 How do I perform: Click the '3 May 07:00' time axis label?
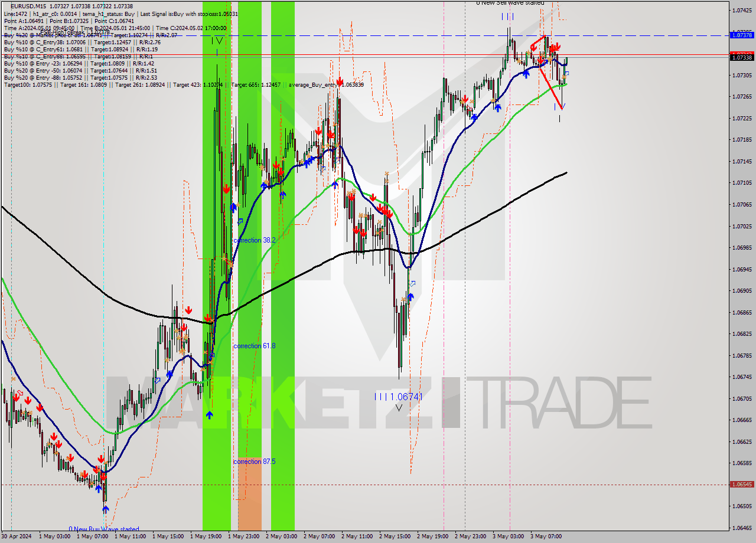546,537
